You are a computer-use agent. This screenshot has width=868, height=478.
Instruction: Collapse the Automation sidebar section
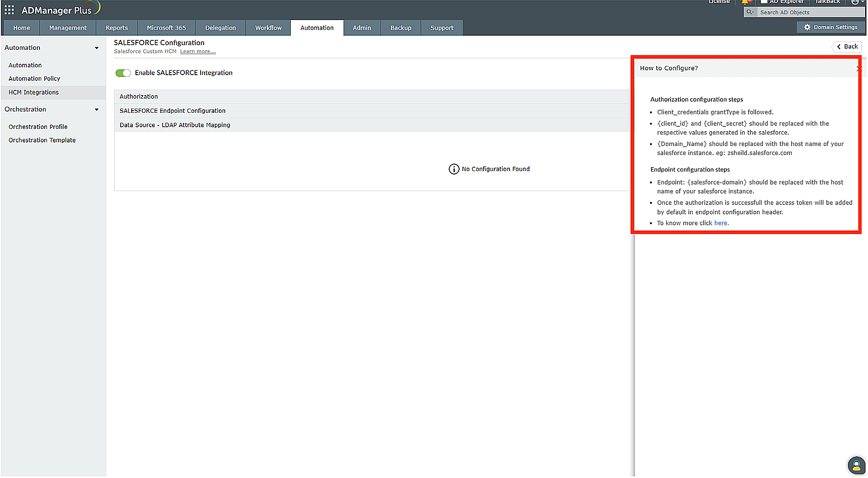click(x=96, y=48)
